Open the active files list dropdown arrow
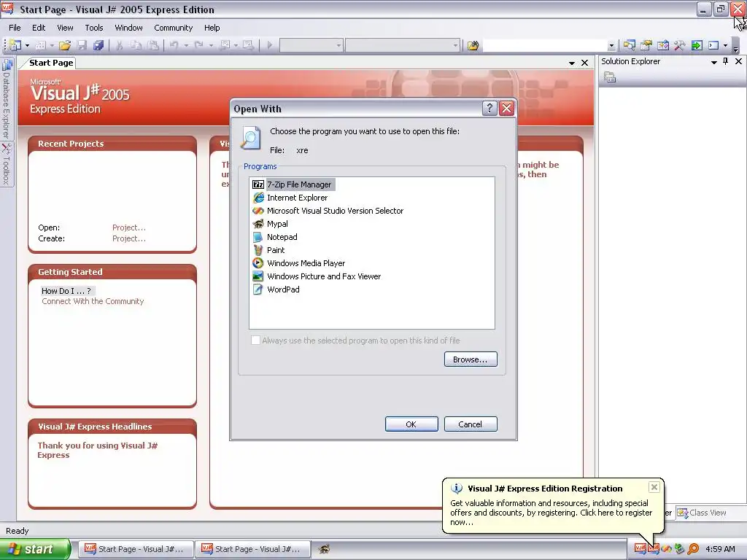Screen dimensions: 747x560 572,63
